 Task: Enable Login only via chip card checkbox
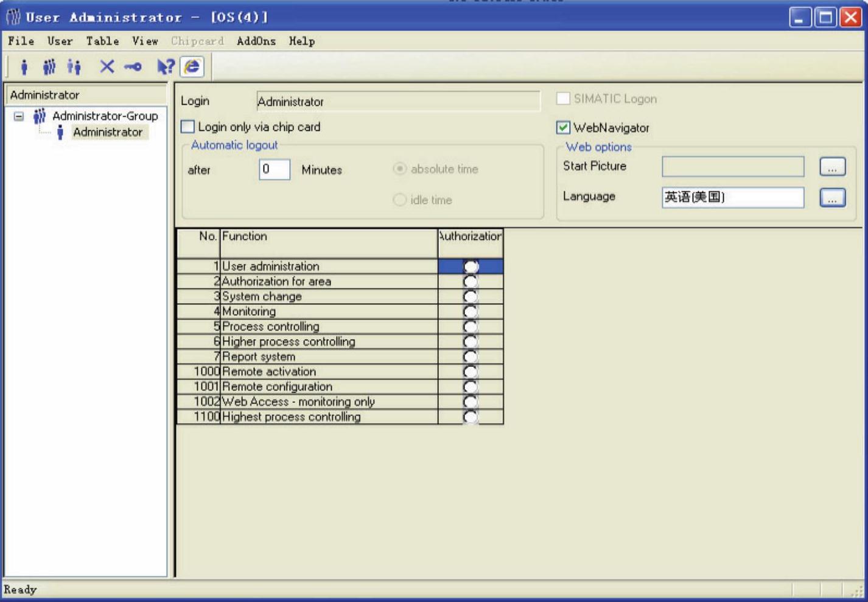tap(188, 127)
